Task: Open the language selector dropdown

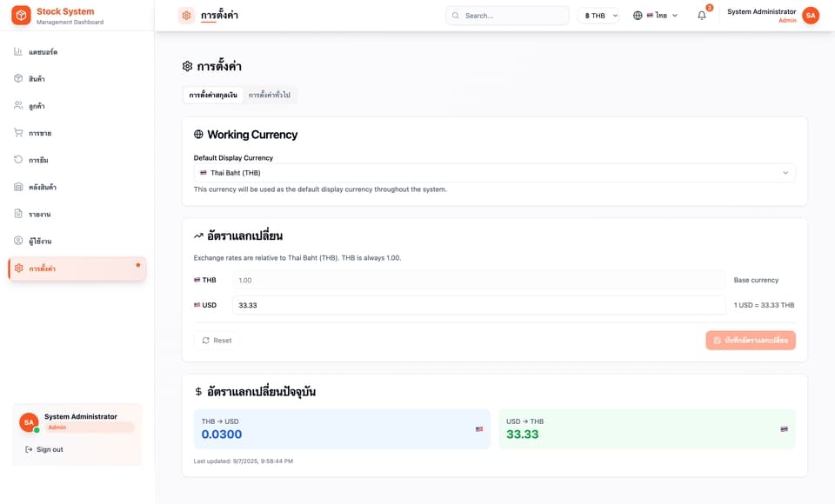Action: click(x=655, y=16)
